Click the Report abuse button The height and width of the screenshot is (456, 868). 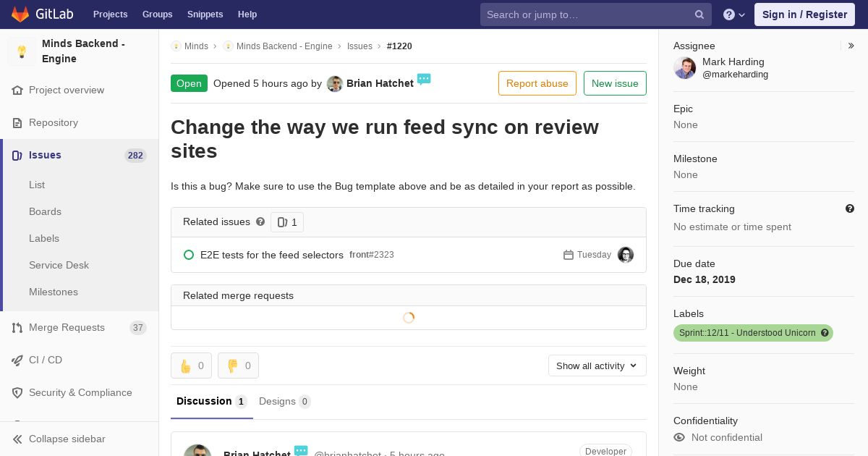[x=537, y=83]
